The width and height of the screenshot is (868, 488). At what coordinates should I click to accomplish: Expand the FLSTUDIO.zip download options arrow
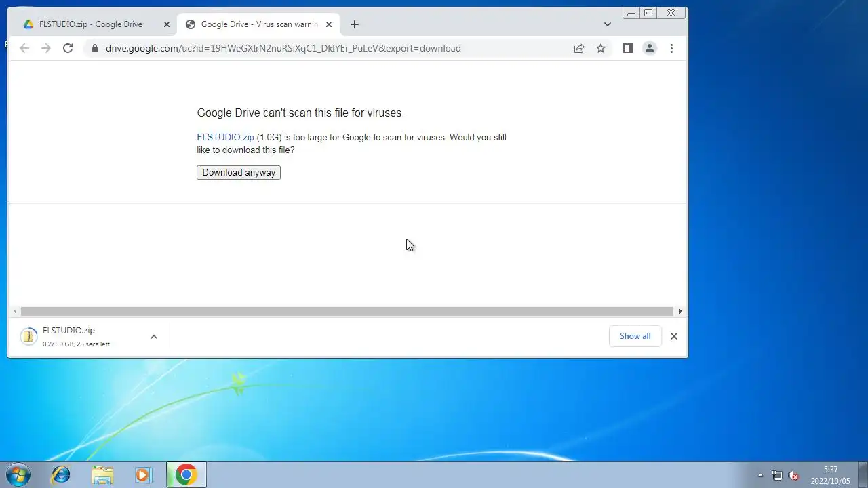coord(154,337)
